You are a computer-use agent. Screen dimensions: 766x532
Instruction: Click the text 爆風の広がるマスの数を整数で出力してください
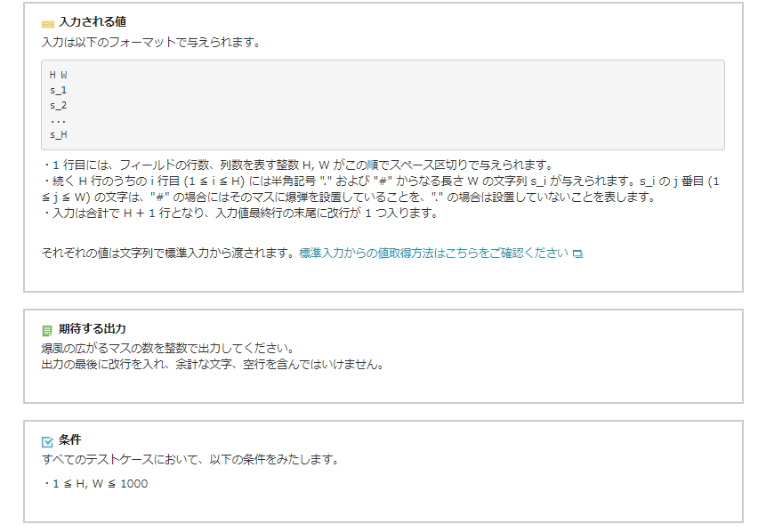[x=167, y=348]
